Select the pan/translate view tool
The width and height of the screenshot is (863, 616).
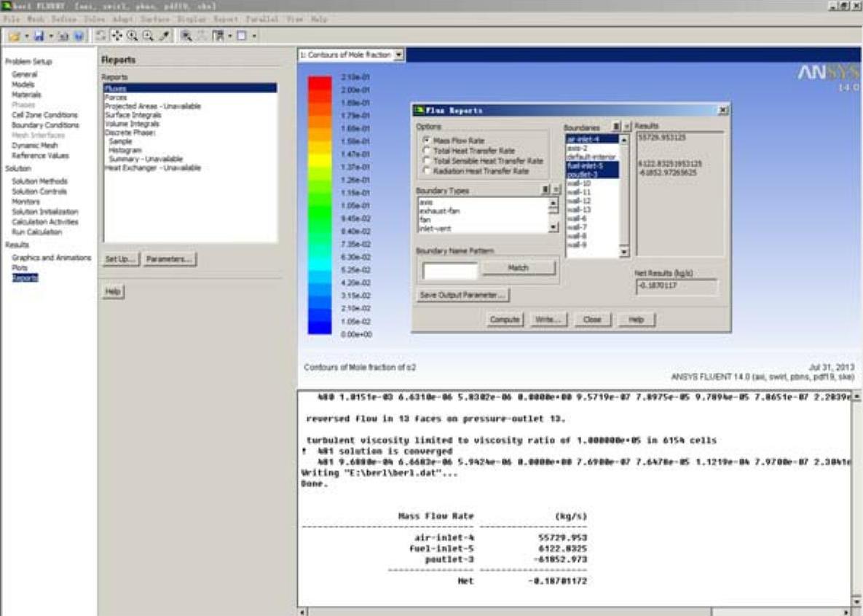click(x=117, y=35)
